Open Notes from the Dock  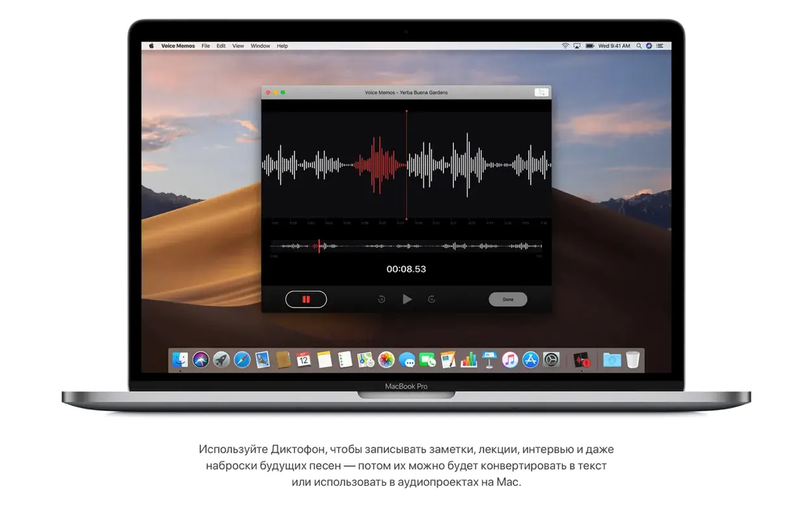tap(324, 360)
